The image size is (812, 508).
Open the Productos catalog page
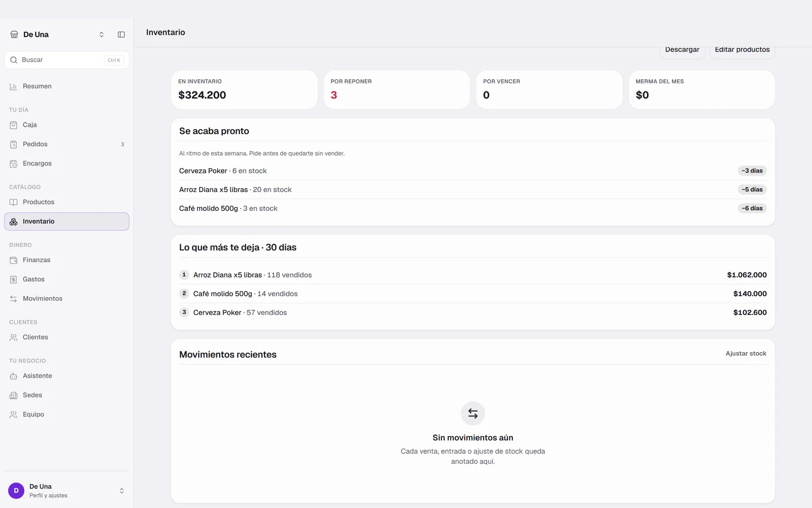point(66,202)
